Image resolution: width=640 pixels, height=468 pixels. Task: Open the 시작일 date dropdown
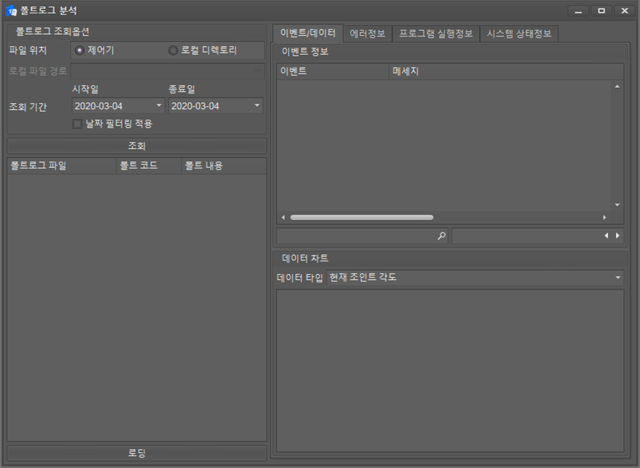(x=158, y=106)
